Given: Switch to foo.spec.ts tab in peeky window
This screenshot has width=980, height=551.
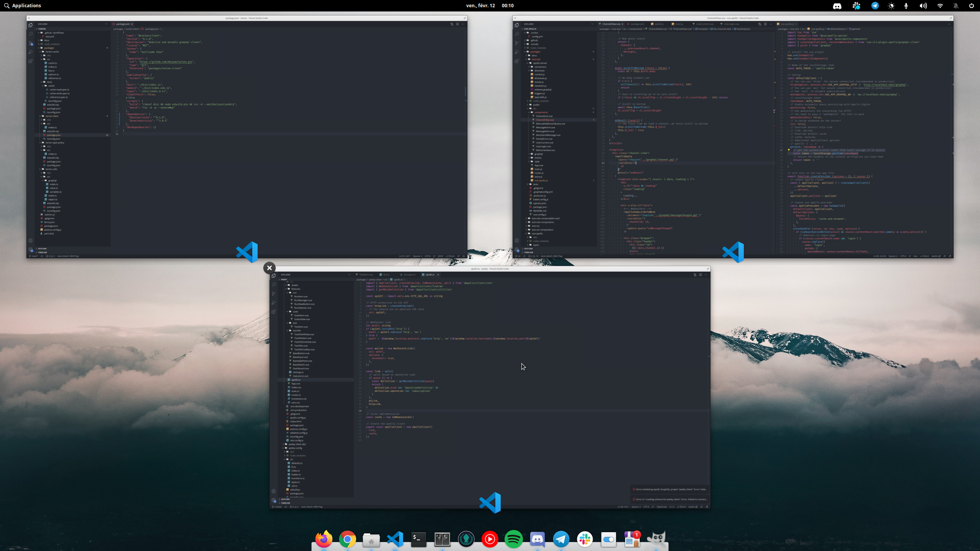Looking at the screenshot, I should click(409, 275).
